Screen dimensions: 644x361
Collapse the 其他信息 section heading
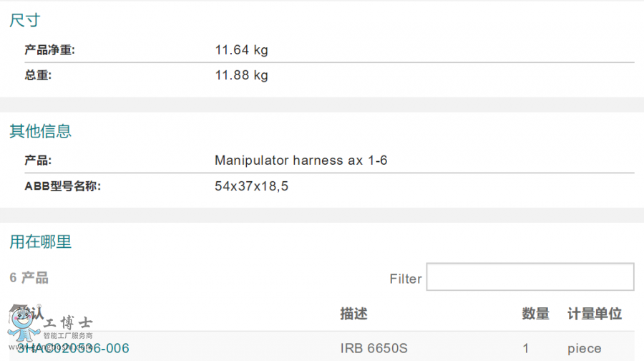(40, 131)
